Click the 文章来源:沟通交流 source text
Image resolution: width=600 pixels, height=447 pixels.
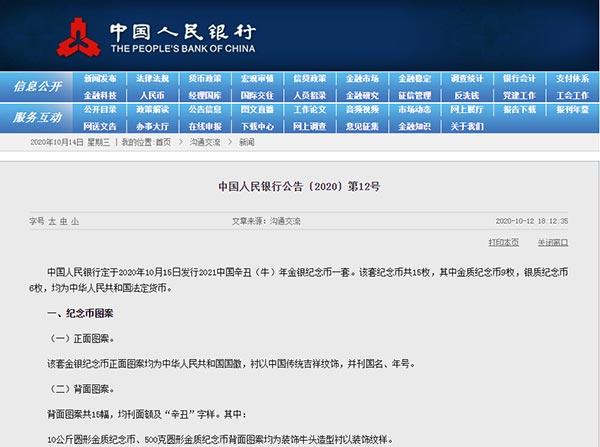click(266, 221)
